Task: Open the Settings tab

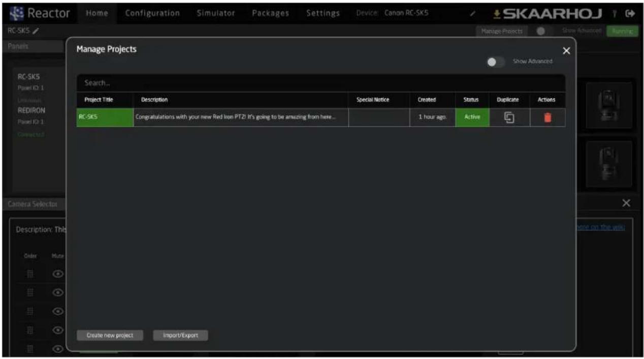Action: tap(323, 13)
